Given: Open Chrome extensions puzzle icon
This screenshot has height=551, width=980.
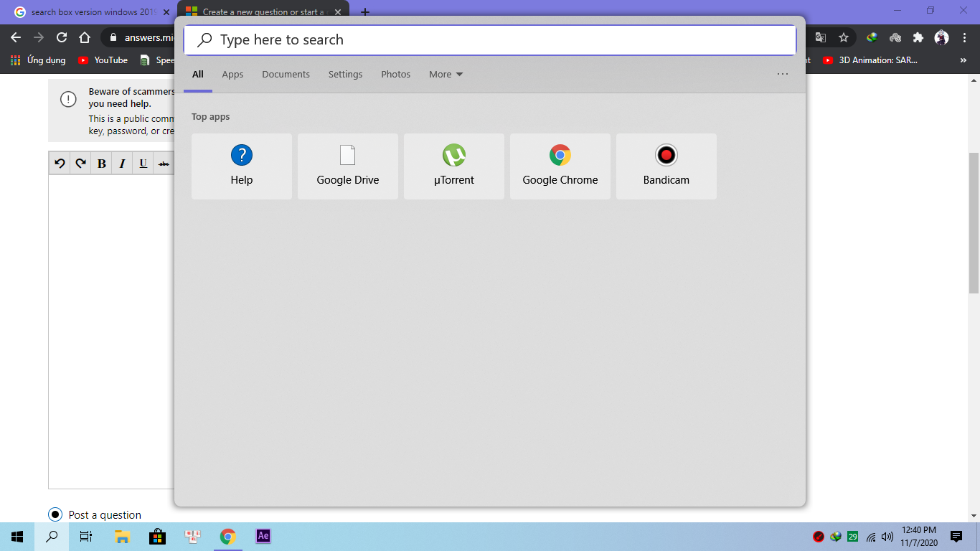Looking at the screenshot, I should pos(918,37).
